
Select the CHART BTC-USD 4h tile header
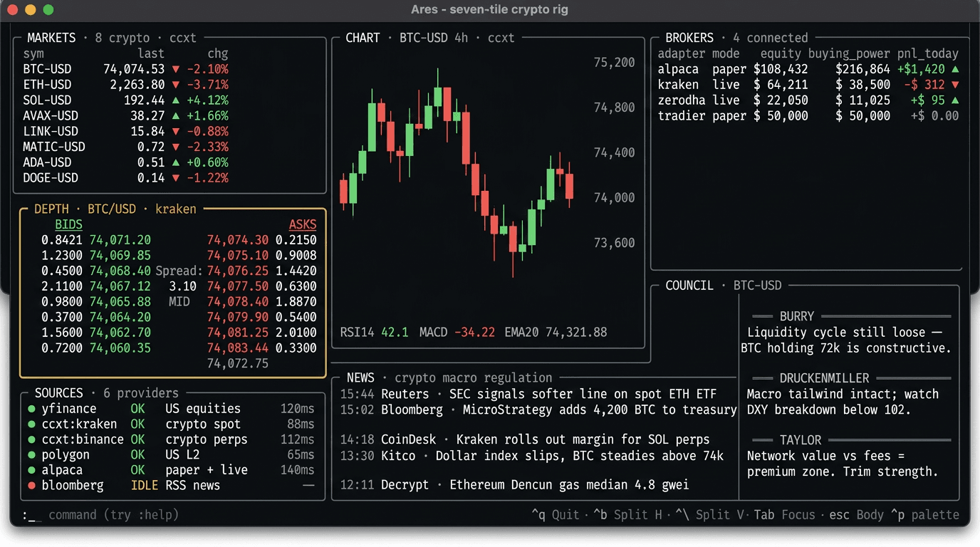click(x=429, y=38)
